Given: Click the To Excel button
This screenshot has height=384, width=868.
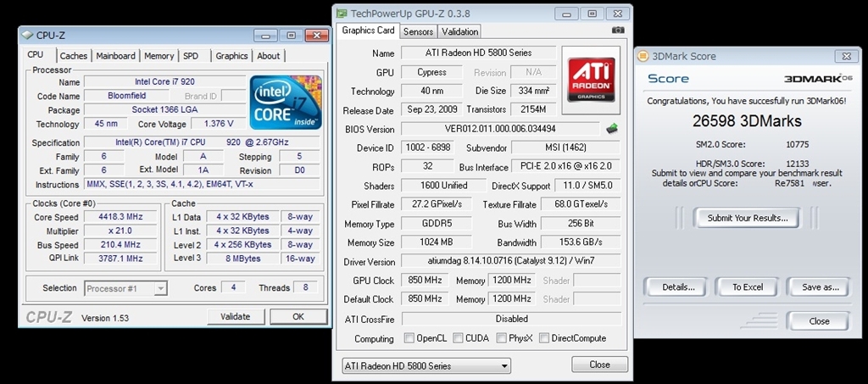Looking at the screenshot, I should coord(748,287).
